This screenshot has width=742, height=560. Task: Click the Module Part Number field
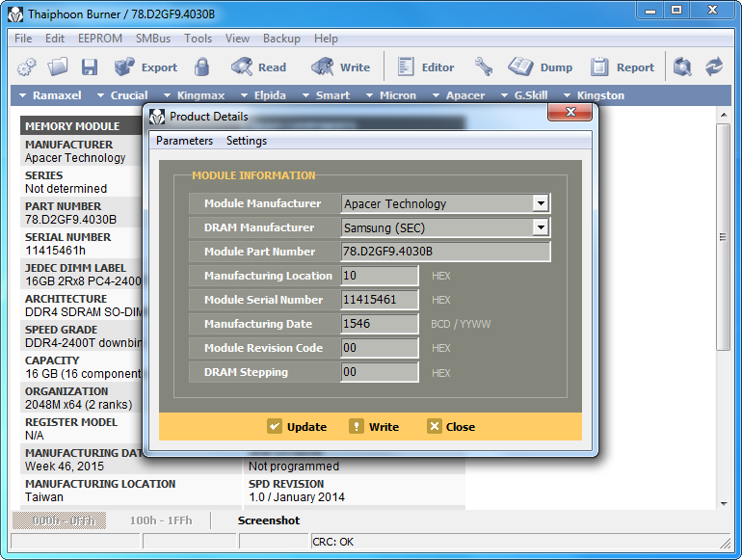pos(445,252)
